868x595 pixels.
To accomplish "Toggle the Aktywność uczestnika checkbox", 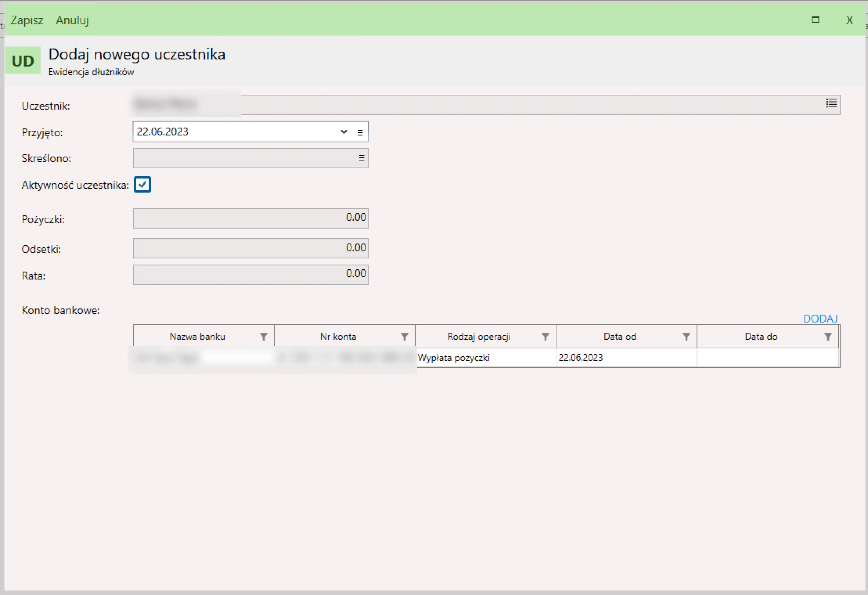I will [x=142, y=185].
